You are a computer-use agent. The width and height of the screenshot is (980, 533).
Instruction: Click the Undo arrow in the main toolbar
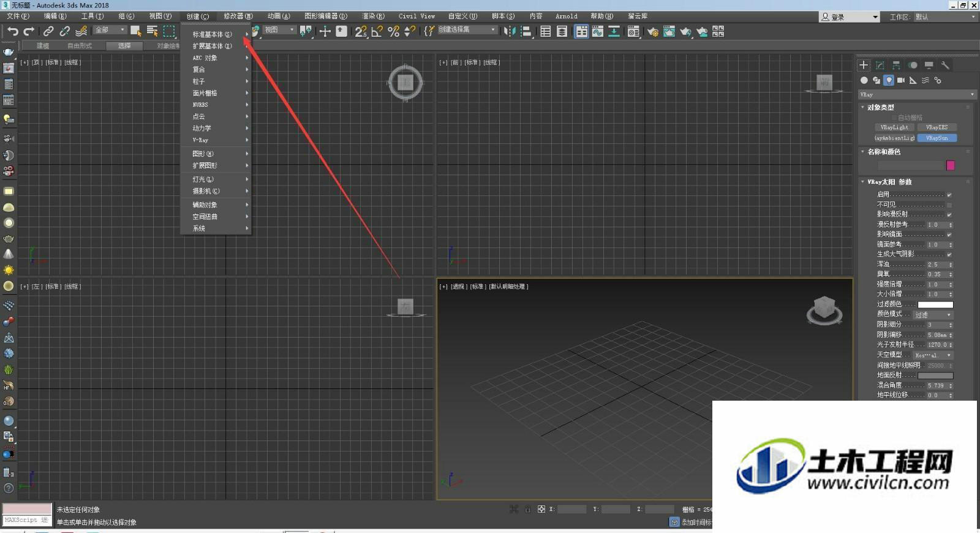[12, 31]
